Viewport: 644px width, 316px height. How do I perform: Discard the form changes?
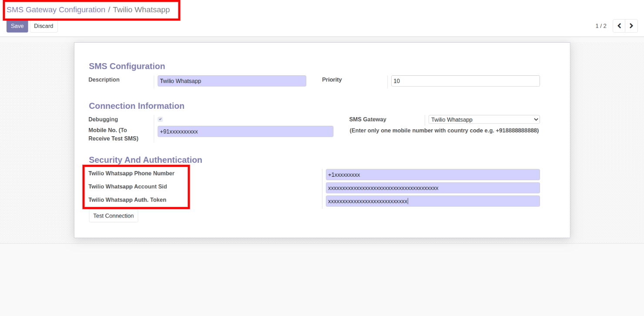(x=44, y=26)
